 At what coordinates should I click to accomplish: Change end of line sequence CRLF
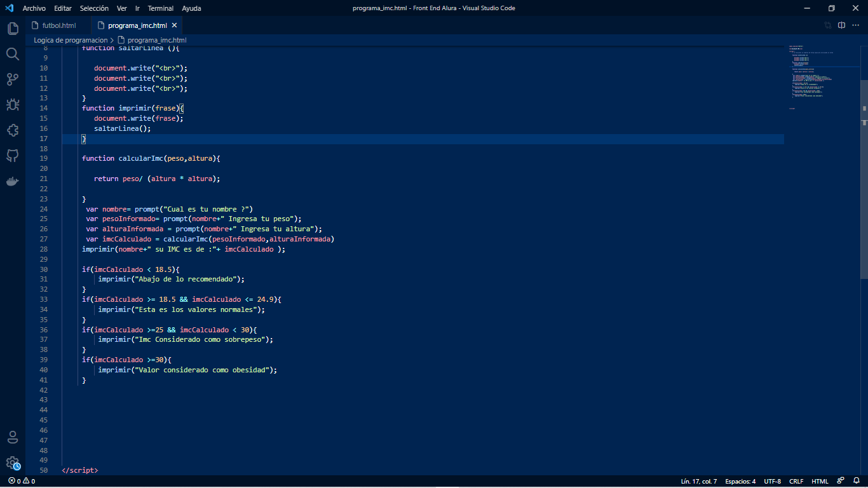797,481
